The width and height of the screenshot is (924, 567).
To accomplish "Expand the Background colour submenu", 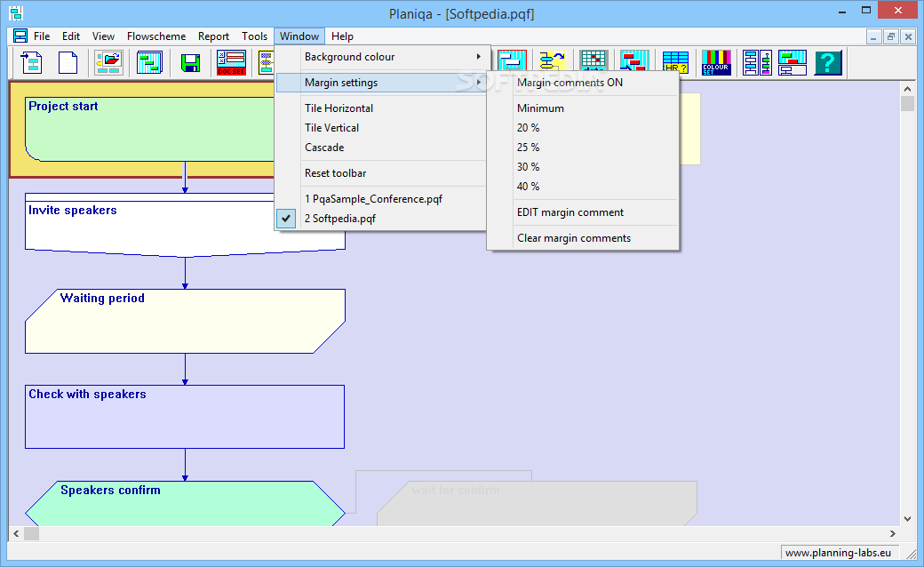I will point(382,57).
